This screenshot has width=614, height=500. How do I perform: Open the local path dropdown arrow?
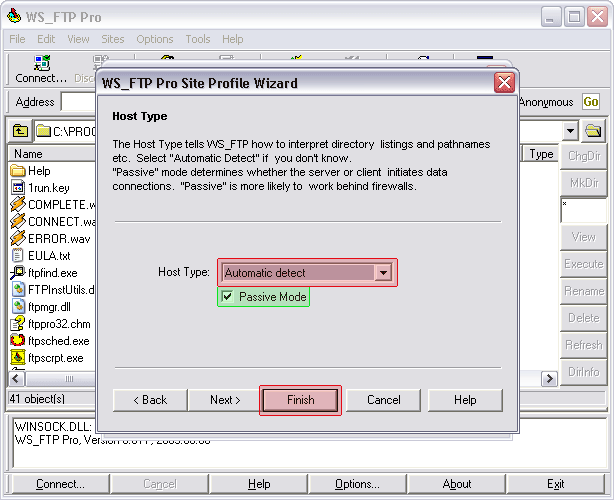(x=570, y=131)
